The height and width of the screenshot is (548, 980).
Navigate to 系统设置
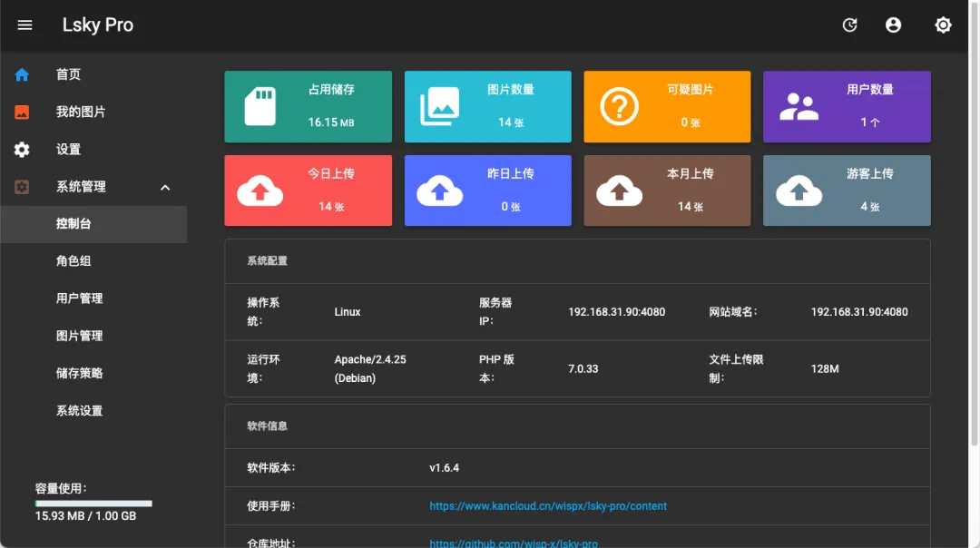[x=79, y=411]
